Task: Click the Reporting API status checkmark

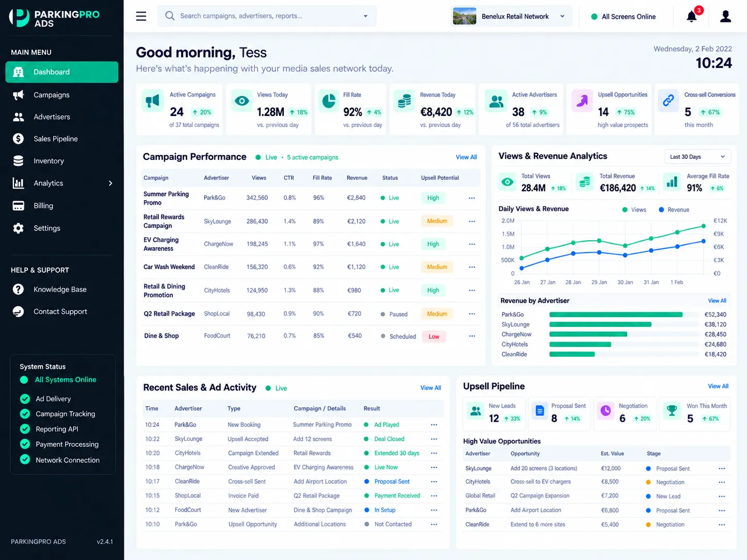Action: [x=25, y=429]
